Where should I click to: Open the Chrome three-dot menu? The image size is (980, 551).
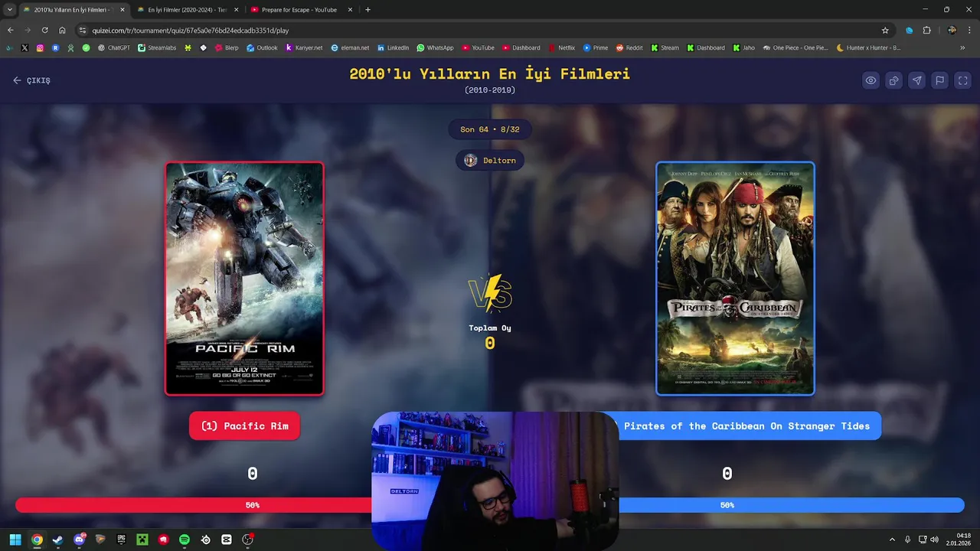coord(969,31)
